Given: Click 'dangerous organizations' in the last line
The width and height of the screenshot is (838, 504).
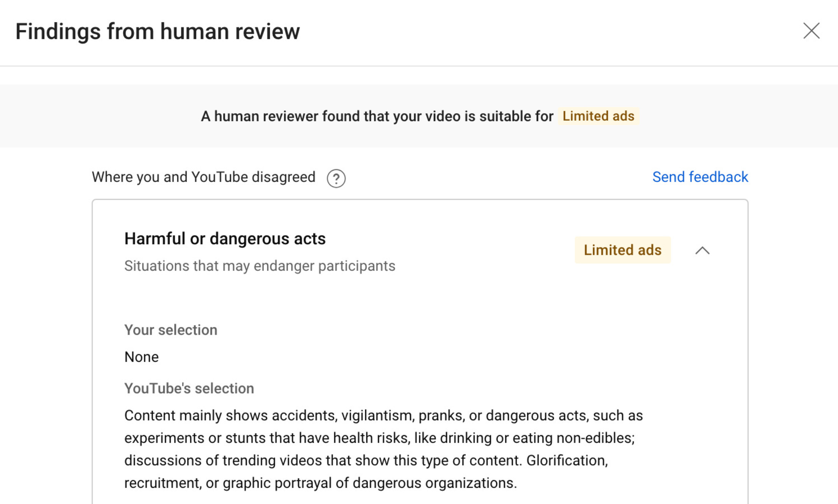Looking at the screenshot, I should click(434, 483).
